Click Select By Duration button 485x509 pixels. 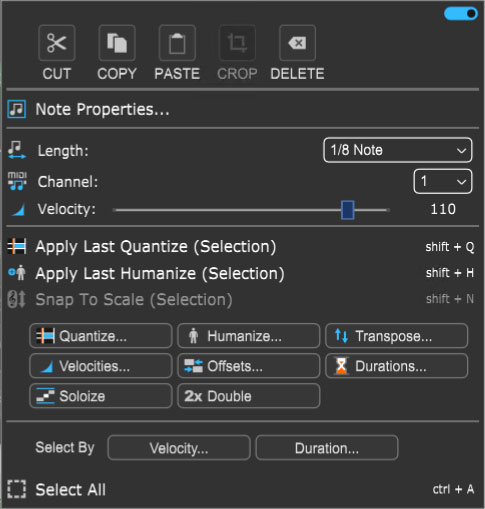pos(327,448)
